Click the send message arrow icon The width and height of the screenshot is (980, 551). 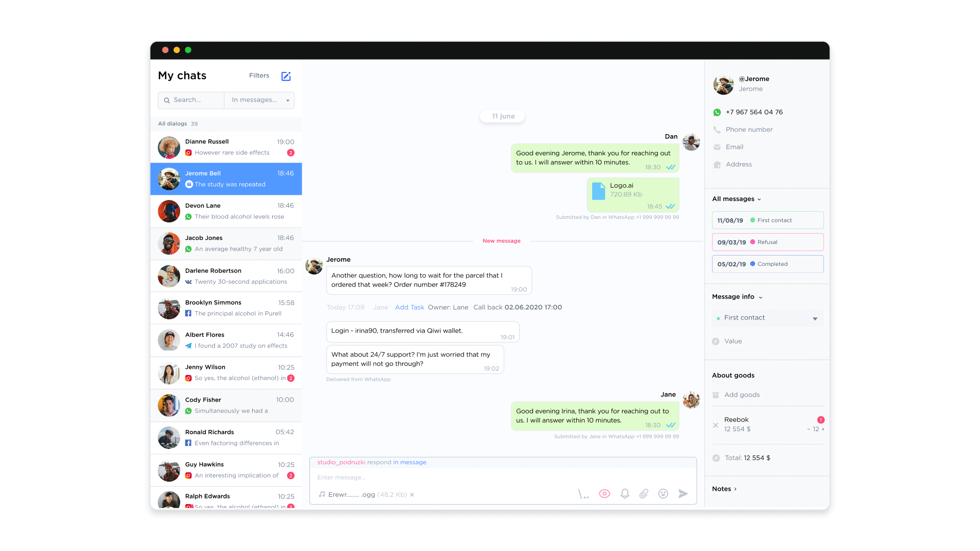(683, 494)
